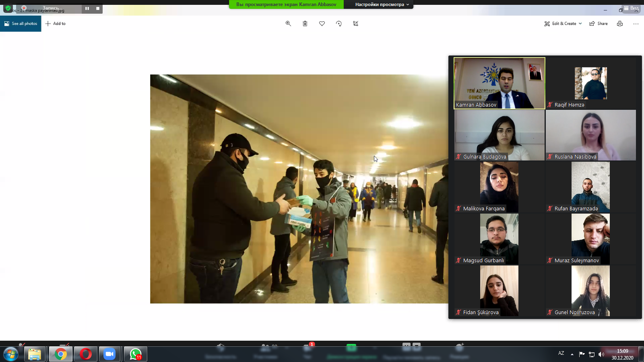Open the Windows Start button
The height and width of the screenshot is (362, 644).
tap(11, 354)
